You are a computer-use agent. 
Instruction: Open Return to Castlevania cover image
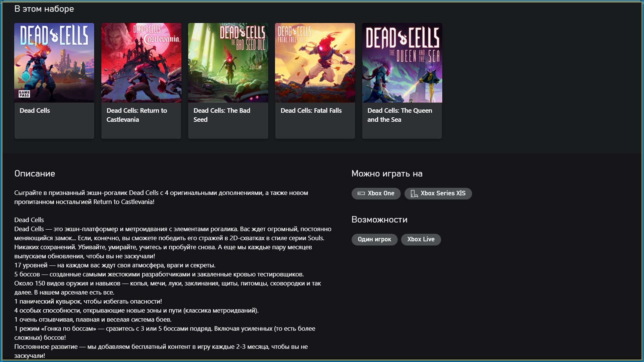coord(141,63)
